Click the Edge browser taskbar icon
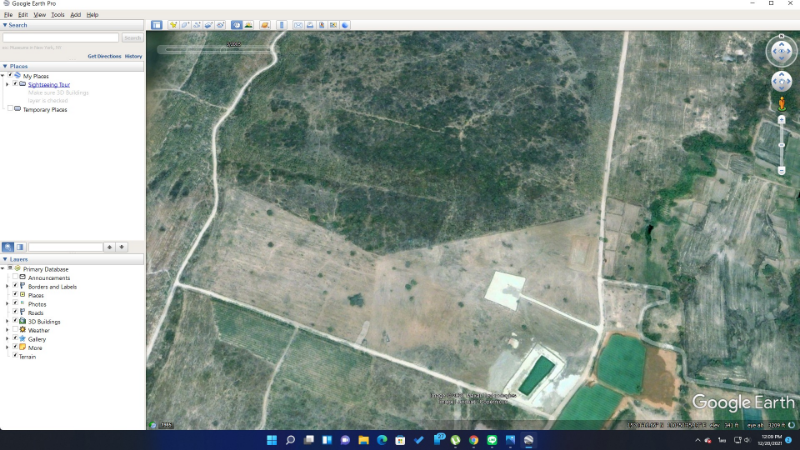The height and width of the screenshot is (450, 800). (381, 440)
